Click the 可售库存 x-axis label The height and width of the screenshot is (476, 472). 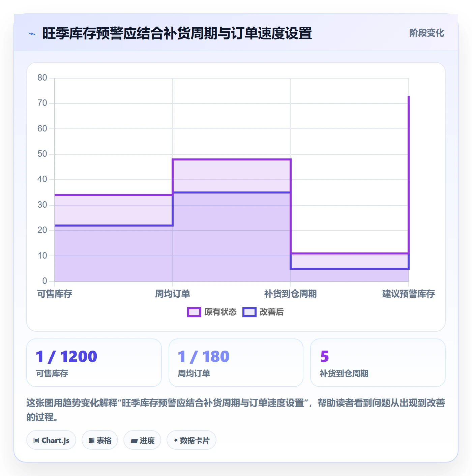[x=55, y=294]
